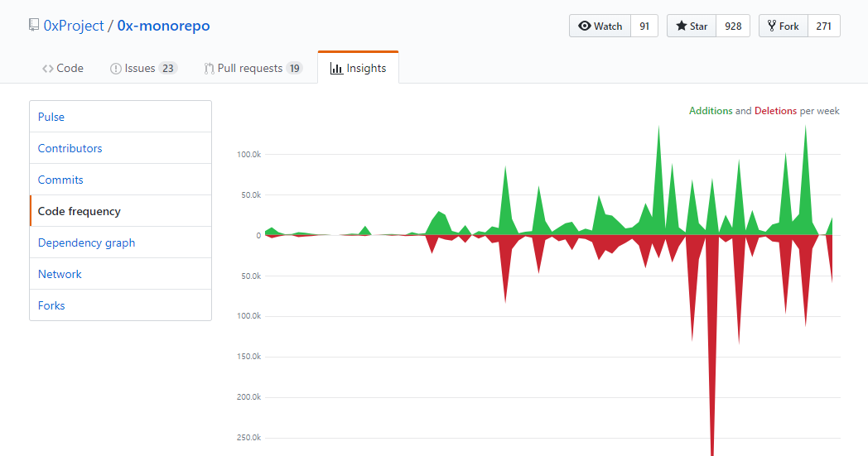This screenshot has width=868, height=456.
Task: Click the Code brackets icon
Action: coord(47,69)
